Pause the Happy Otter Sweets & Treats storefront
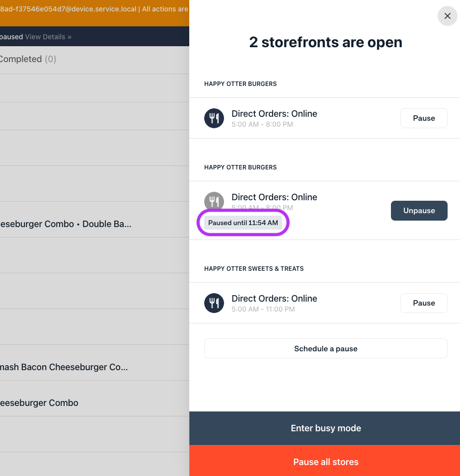 424,303
